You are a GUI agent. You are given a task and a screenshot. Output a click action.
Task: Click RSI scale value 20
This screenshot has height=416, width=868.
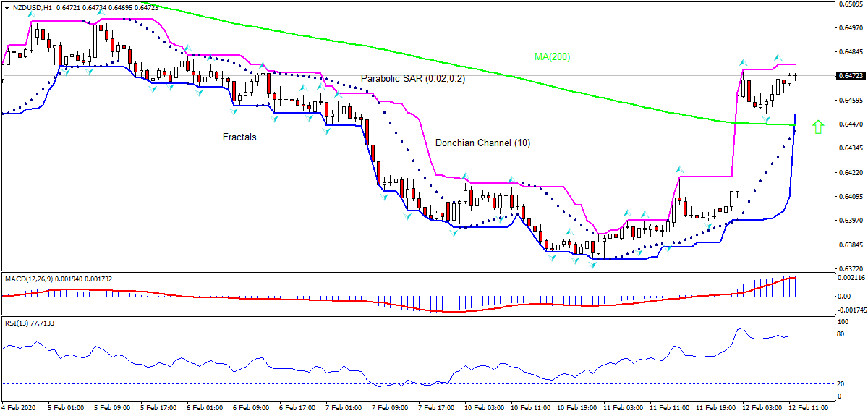(842, 384)
